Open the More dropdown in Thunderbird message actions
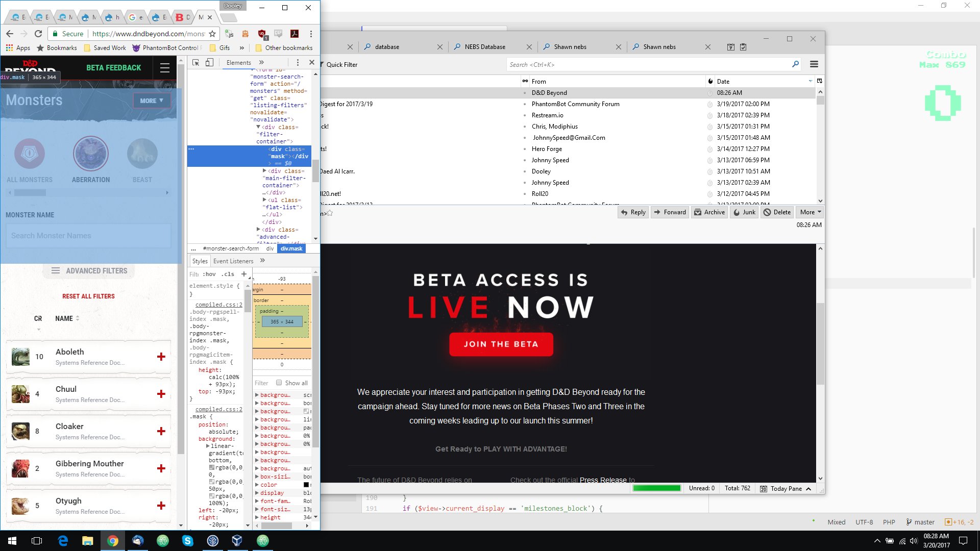The width and height of the screenshot is (980, 551). [x=810, y=212]
